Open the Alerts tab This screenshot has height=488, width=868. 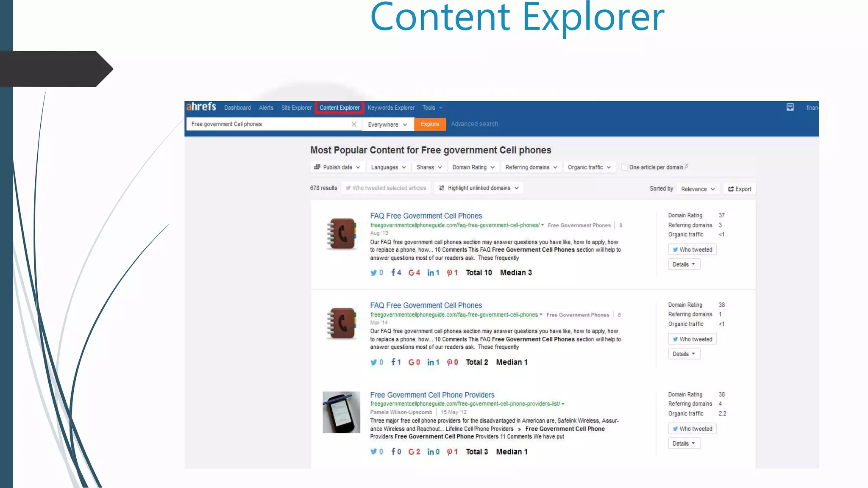tap(266, 108)
